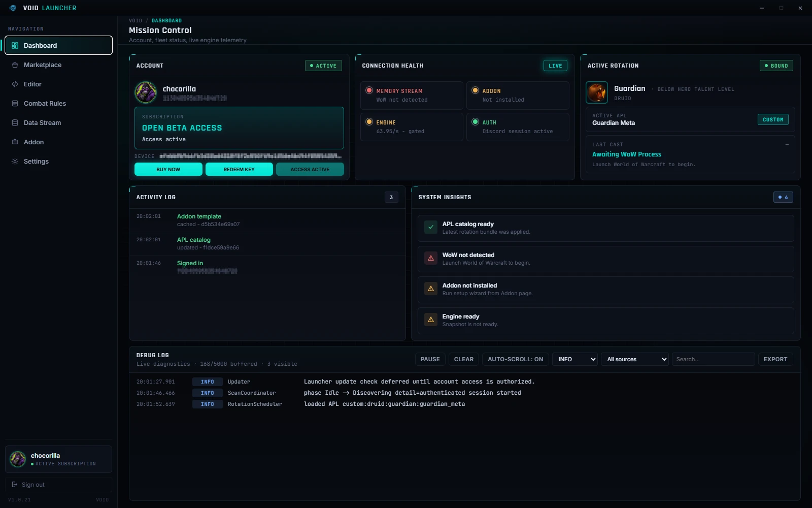This screenshot has height=508, width=812.
Task: Toggle AUTO-SCROLL: ON in debug log
Action: [516, 359]
